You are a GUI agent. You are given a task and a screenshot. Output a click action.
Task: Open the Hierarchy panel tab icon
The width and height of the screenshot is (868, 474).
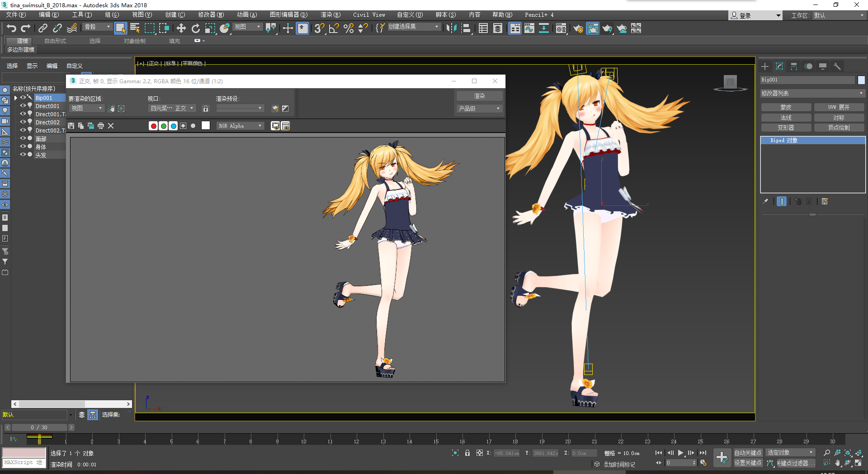coord(794,66)
